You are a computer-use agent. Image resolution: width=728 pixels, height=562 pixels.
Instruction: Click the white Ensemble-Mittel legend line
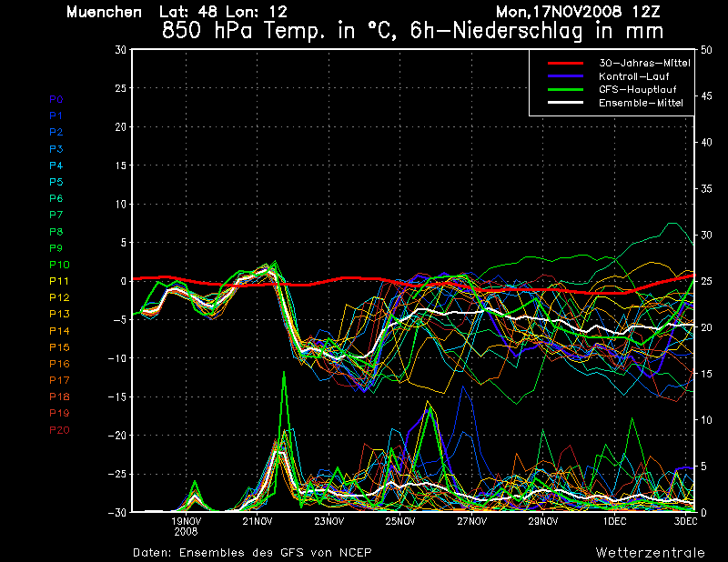pyautogui.click(x=565, y=103)
